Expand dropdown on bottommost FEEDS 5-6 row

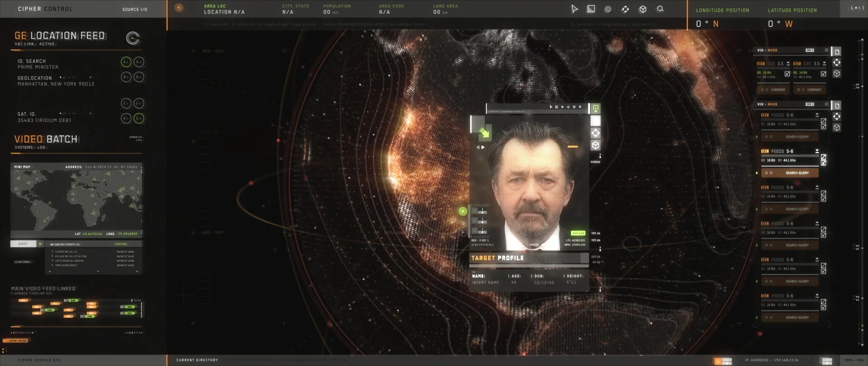click(x=817, y=296)
